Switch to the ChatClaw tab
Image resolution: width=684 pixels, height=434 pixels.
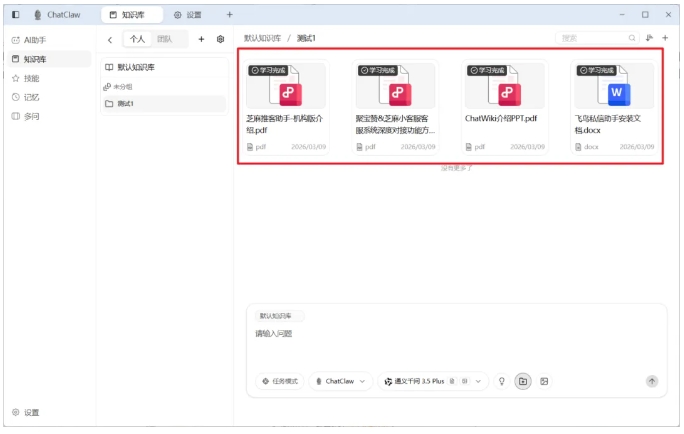click(x=57, y=15)
